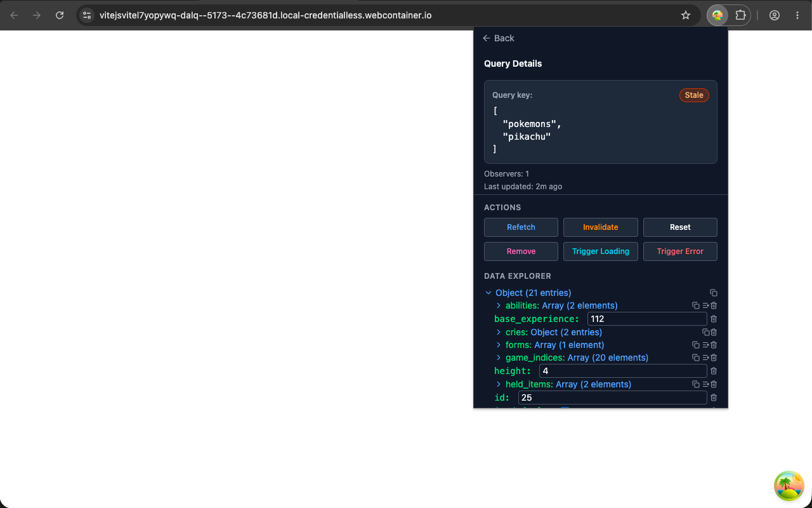This screenshot has width=812, height=508.
Task: Delete the forms entry
Action: pos(714,345)
